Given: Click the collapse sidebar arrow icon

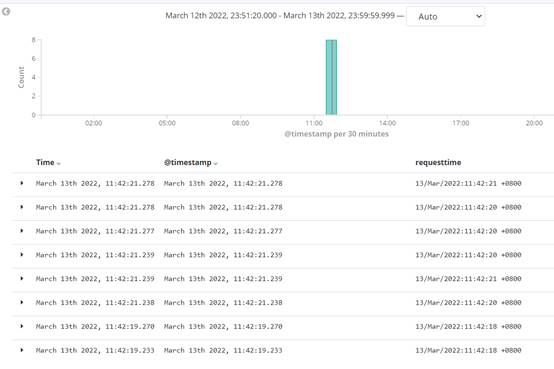Looking at the screenshot, I should click(x=6, y=12).
